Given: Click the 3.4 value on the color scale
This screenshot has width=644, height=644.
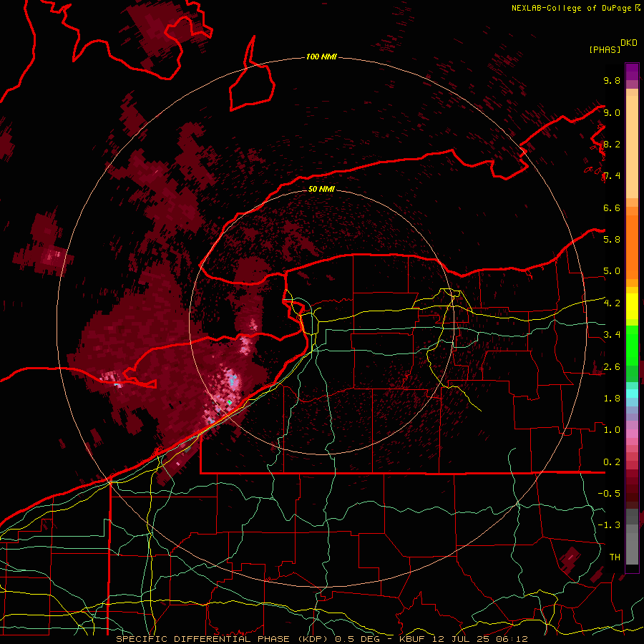Looking at the screenshot, I should [612, 335].
